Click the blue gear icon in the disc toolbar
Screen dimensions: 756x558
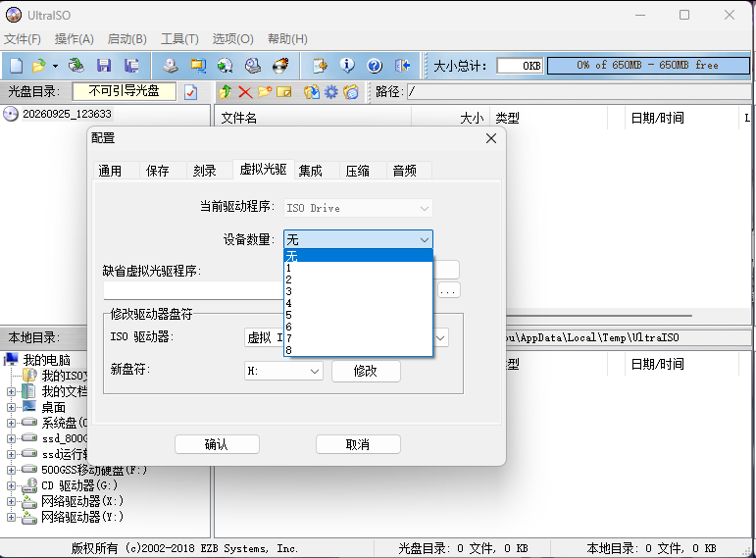[x=331, y=91]
